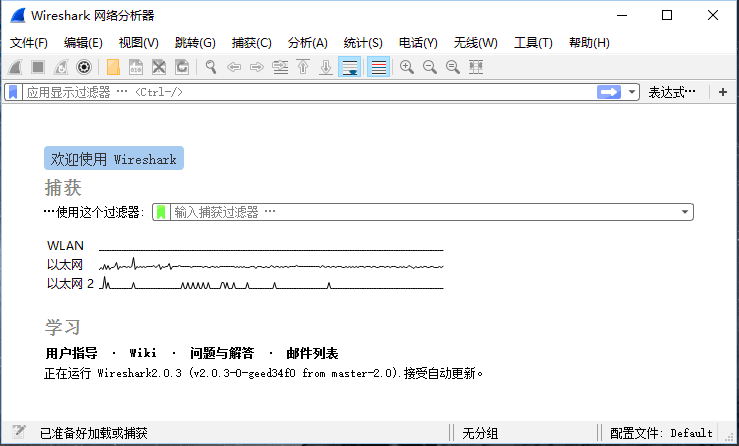Image resolution: width=739 pixels, height=446 pixels.
Task: Expand display filter history dropdown
Action: (632, 92)
